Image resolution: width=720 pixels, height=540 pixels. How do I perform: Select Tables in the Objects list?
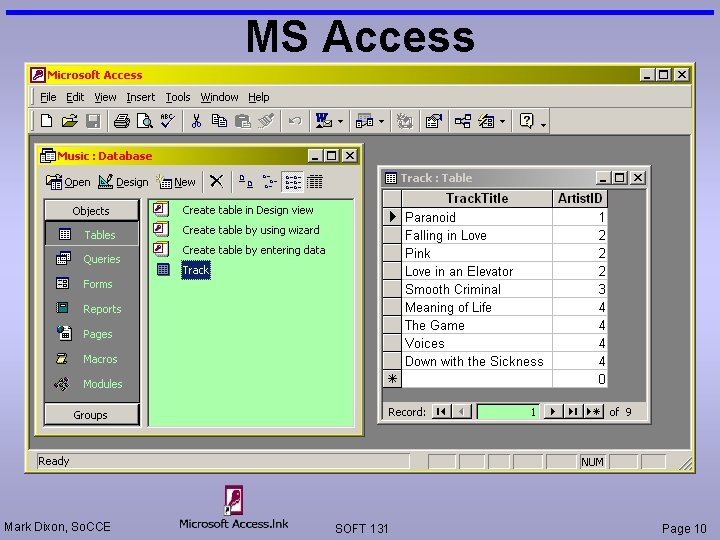91,235
